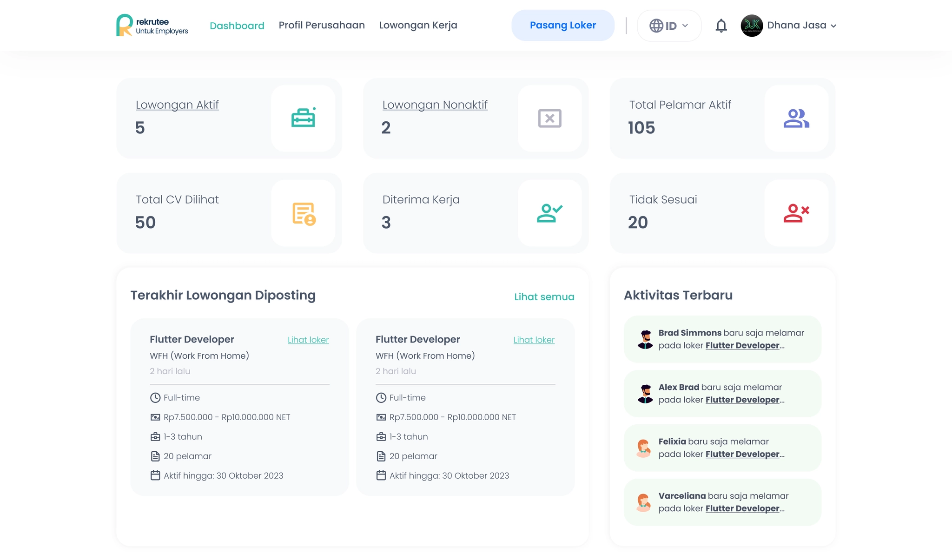Open Lihat loker on first Flutter Developer card

pyautogui.click(x=308, y=340)
